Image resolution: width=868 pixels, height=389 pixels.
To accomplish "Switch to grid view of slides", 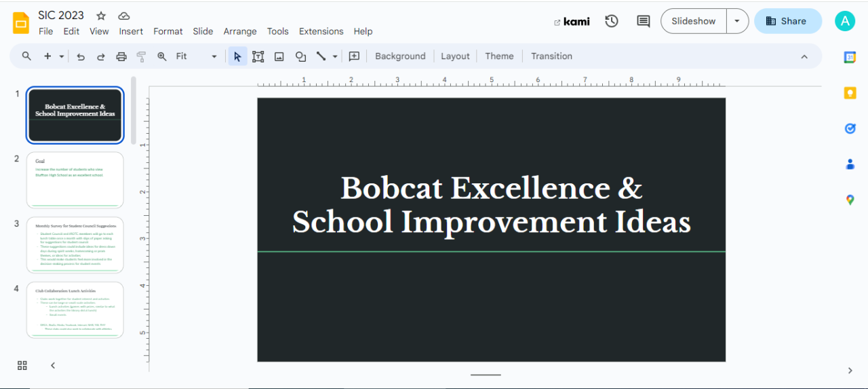I will pos(22,365).
